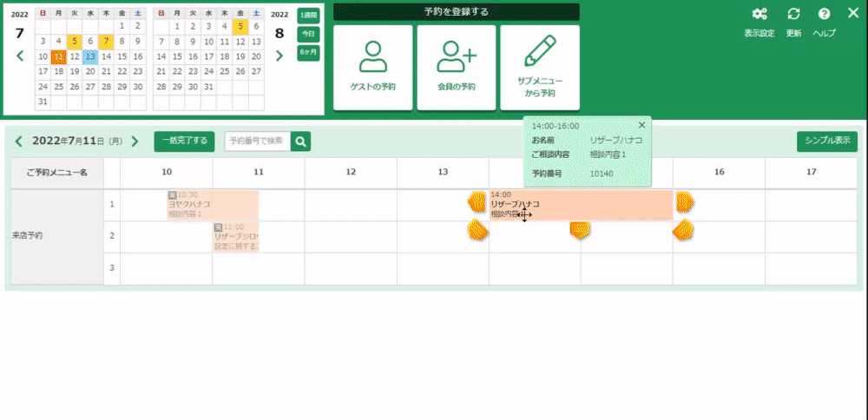Viewport: 868px width, 420px height.
Task: Go to previous month in the mini calendar
Action: (x=20, y=56)
